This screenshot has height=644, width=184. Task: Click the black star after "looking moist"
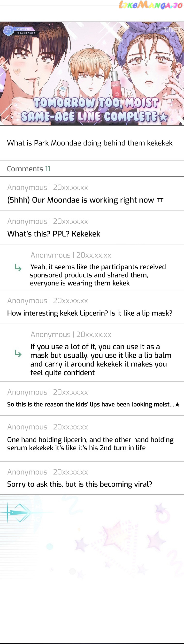tap(177, 404)
